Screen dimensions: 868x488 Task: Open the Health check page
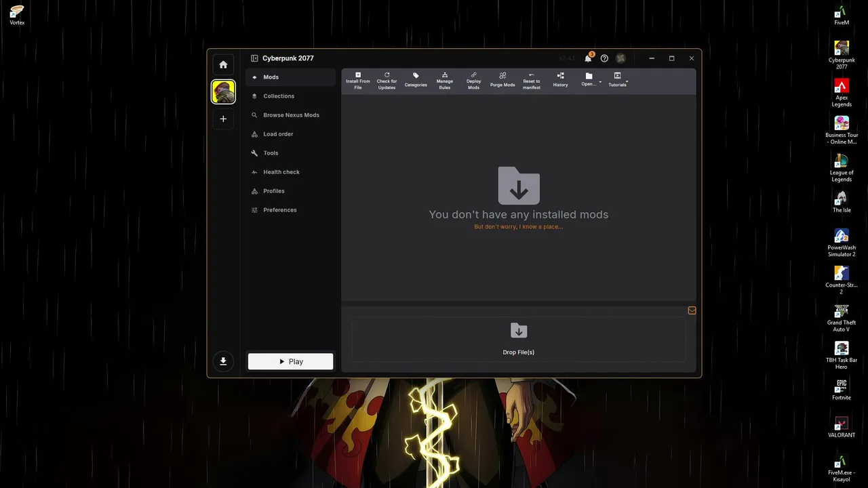tap(290, 172)
